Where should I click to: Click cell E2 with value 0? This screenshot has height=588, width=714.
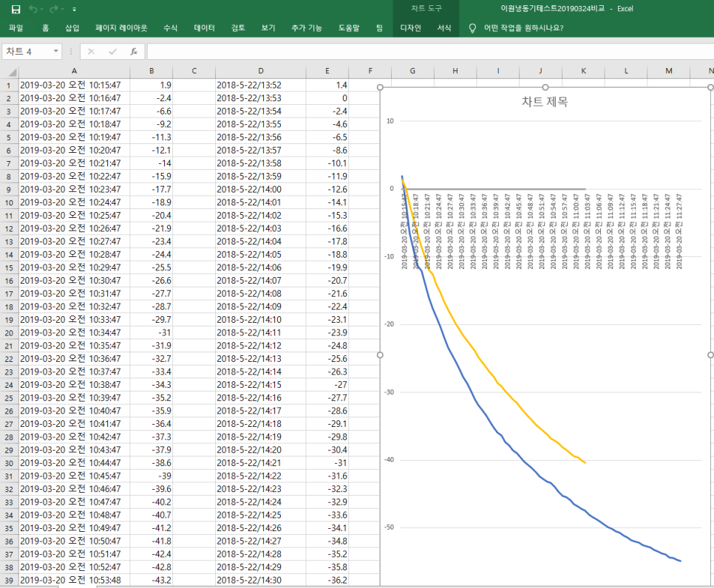click(x=327, y=98)
